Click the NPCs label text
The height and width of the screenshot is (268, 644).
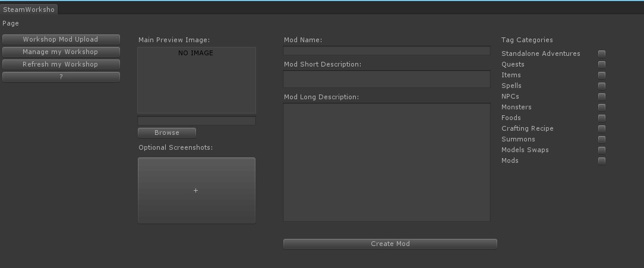tap(510, 96)
